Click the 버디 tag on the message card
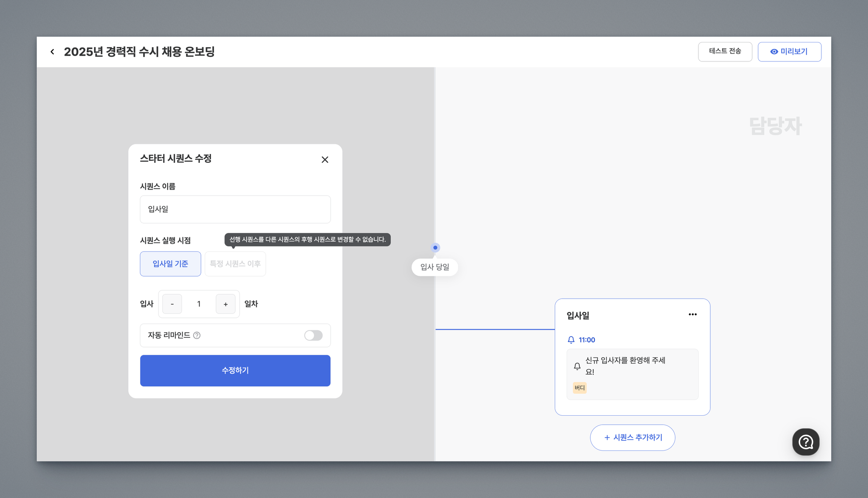 [x=579, y=388]
